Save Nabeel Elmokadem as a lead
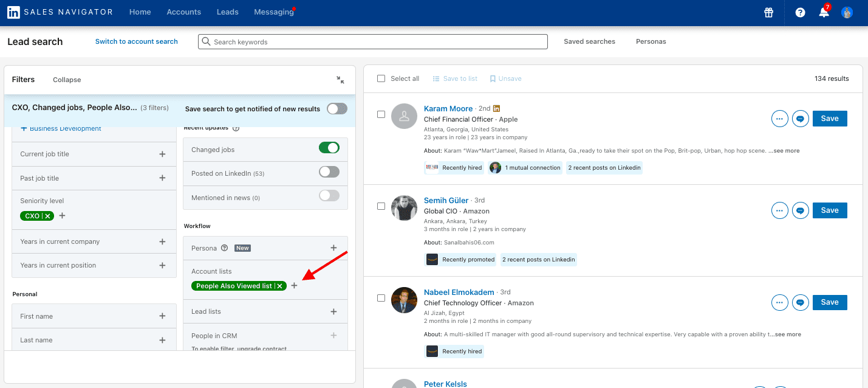The width and height of the screenshot is (868, 388). pyautogui.click(x=830, y=302)
